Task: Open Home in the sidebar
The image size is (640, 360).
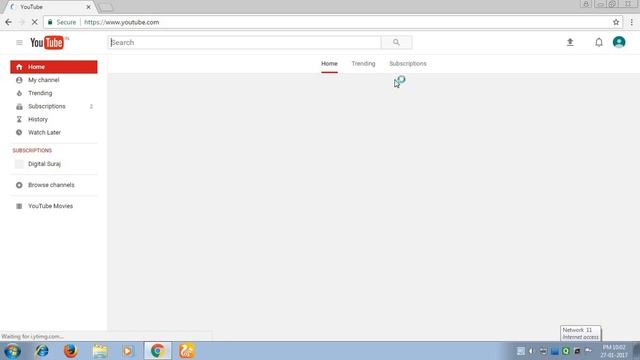Action: coord(54,67)
